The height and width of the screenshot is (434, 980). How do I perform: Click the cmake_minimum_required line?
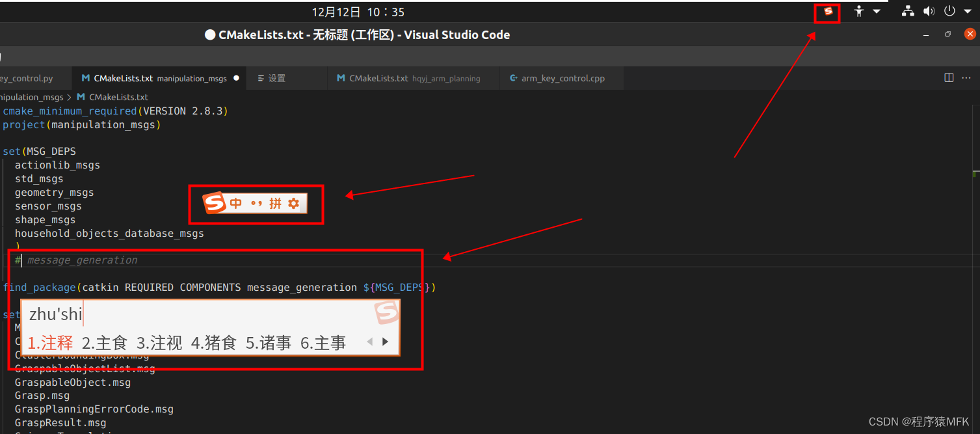(x=116, y=111)
